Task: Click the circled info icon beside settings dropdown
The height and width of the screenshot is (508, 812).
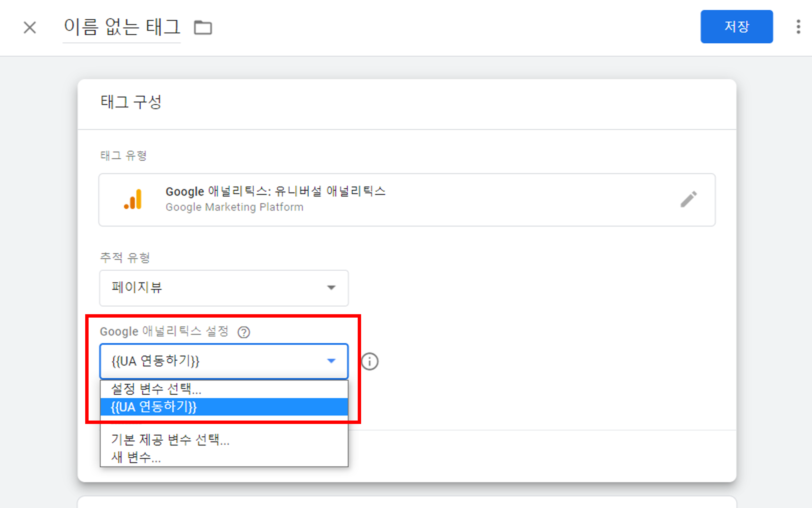Action: (370, 361)
